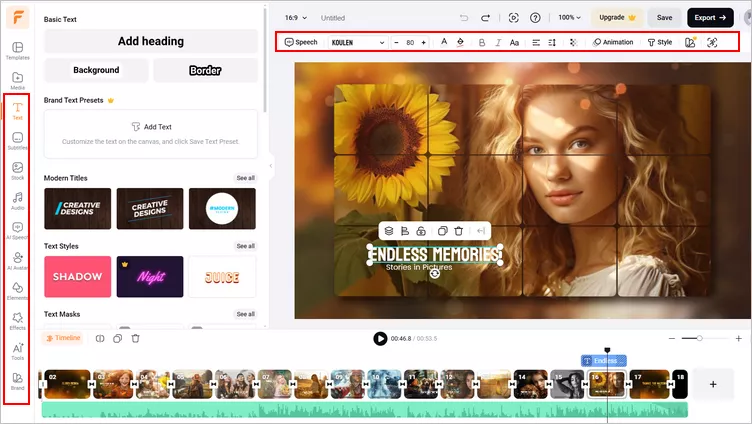Toggle bold formatting
Screen dimensions: 752x424
[482, 42]
